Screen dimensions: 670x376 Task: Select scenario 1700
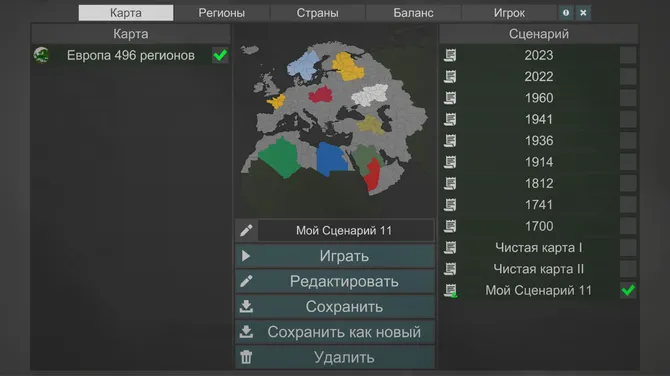tap(539, 226)
